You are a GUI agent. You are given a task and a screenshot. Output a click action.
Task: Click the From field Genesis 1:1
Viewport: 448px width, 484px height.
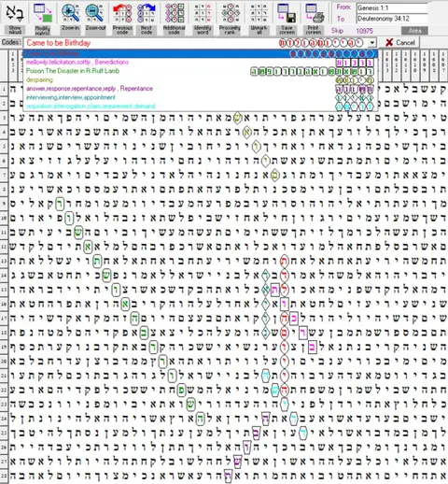392,7
